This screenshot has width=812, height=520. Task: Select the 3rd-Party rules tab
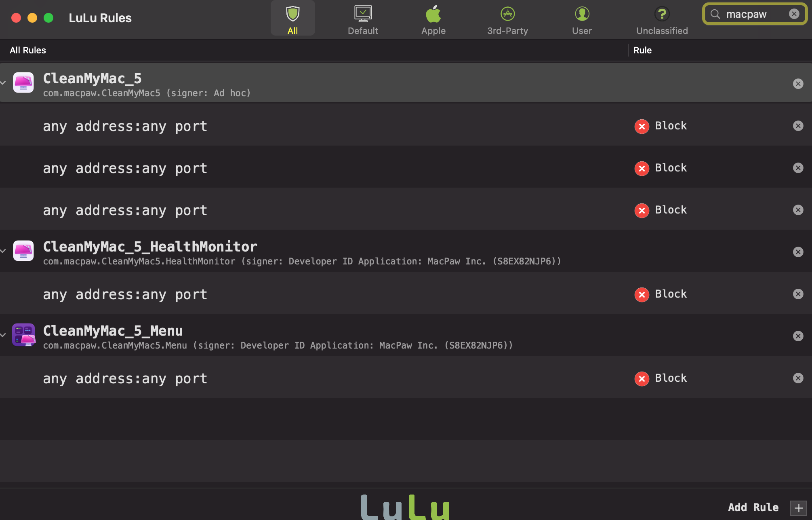coord(507,19)
